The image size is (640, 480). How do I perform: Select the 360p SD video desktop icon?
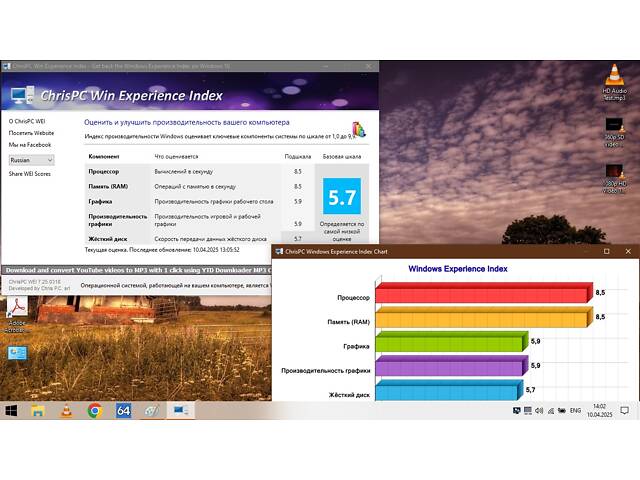pos(614,133)
